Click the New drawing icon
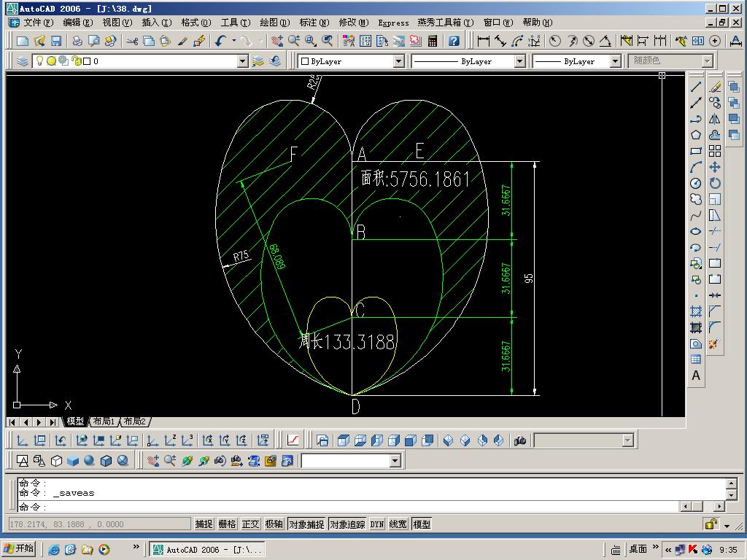The image size is (747, 560). (22, 41)
